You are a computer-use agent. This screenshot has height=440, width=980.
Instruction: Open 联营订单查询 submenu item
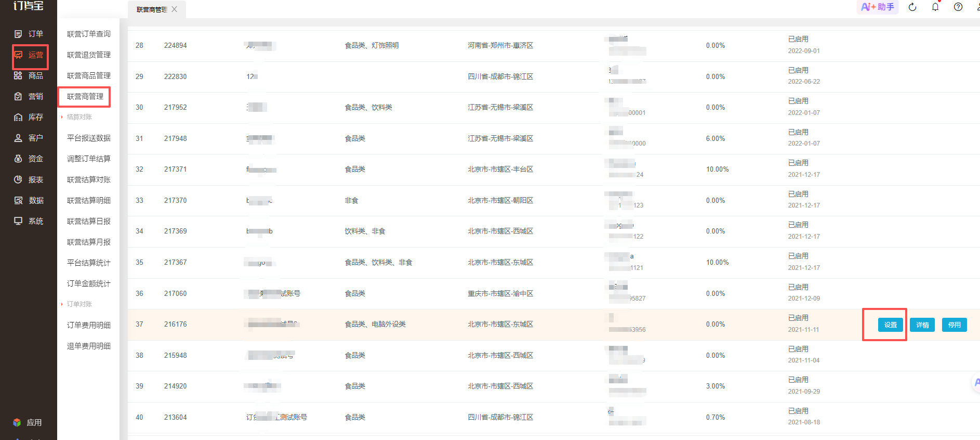click(x=89, y=34)
